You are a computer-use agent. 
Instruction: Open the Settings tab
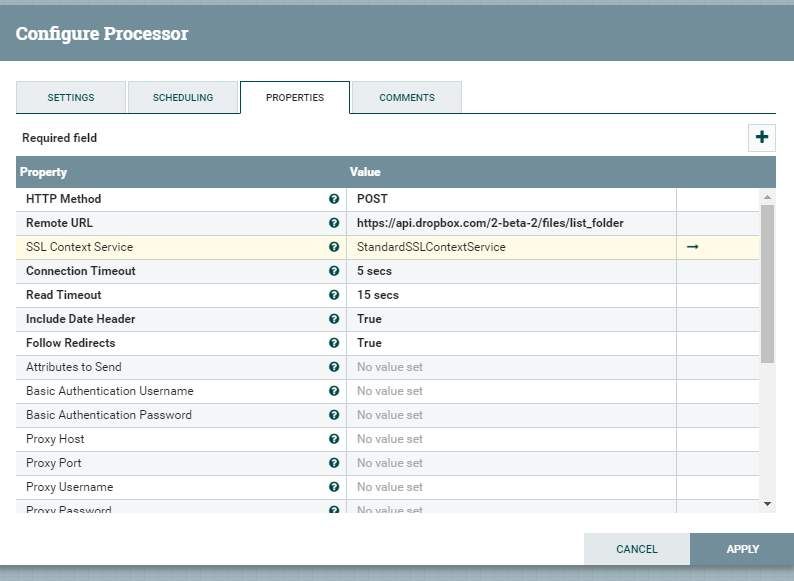(71, 98)
